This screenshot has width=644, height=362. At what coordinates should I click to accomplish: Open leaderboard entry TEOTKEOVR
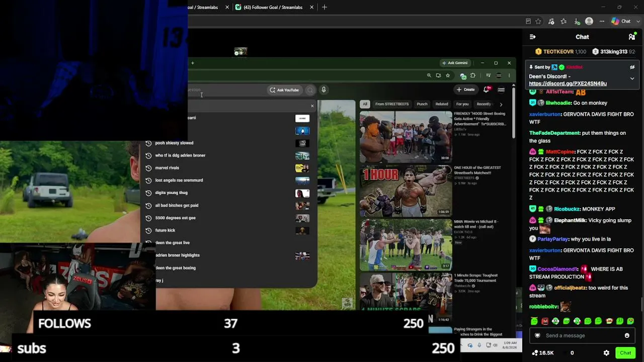click(560, 52)
